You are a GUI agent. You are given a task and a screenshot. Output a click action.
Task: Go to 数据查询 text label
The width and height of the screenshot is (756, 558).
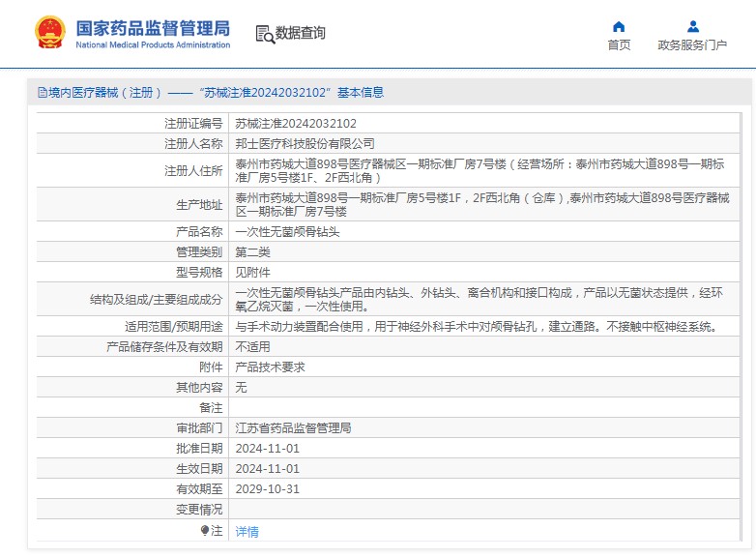301,34
